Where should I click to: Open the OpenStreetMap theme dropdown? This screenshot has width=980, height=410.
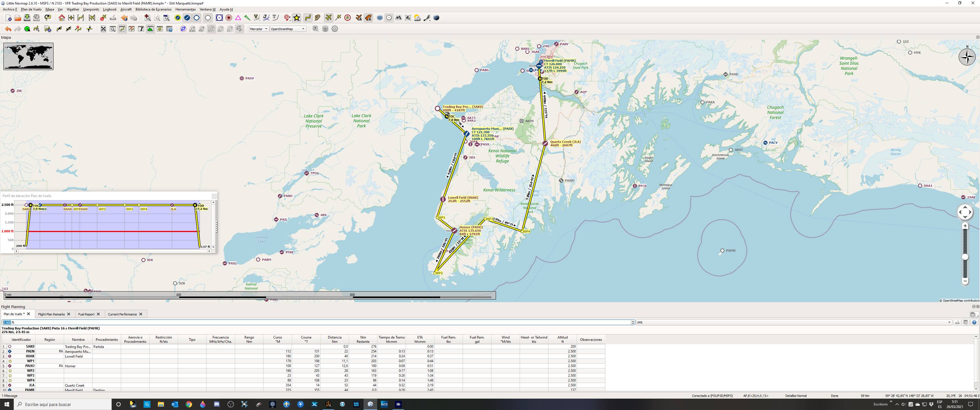coord(288,29)
